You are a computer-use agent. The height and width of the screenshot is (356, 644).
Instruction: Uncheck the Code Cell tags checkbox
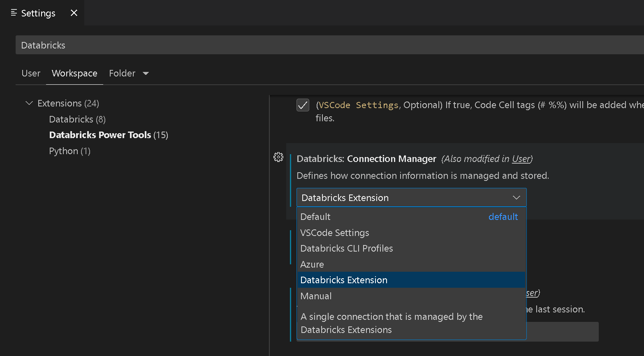303,105
